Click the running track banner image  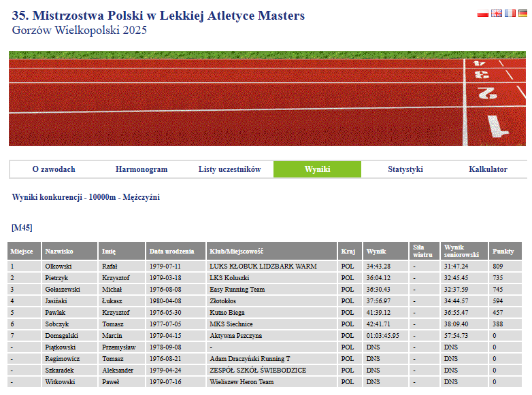(x=267, y=99)
